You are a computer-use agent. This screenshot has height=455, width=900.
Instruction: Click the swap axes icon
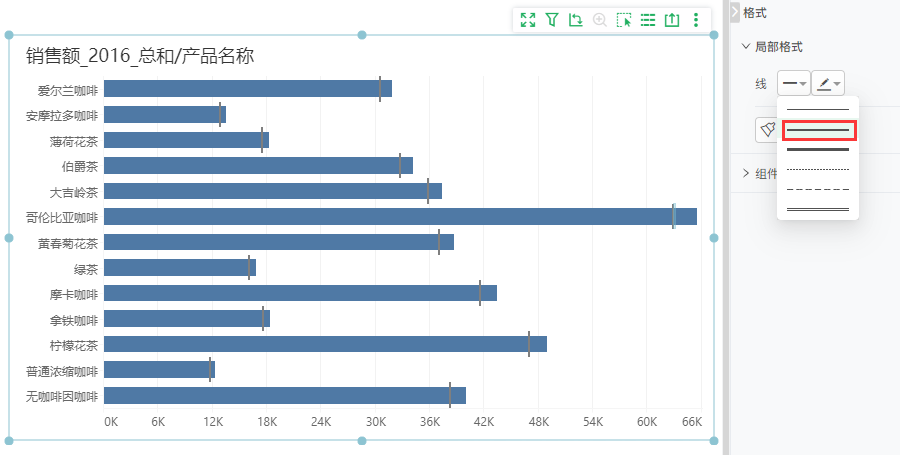(x=576, y=20)
